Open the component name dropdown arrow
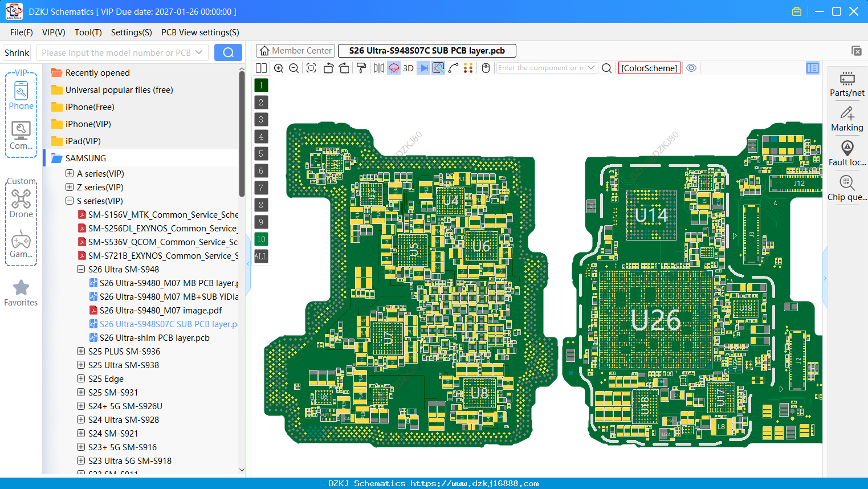 tap(591, 68)
